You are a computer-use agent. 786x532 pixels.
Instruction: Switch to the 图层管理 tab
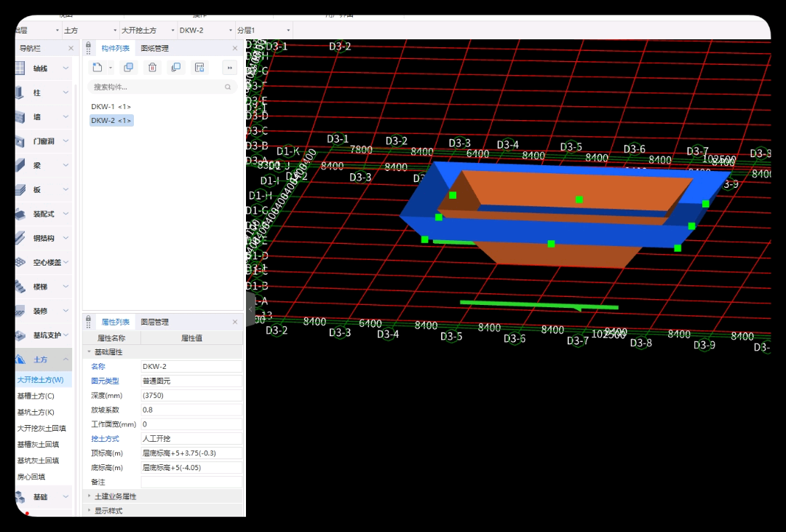(154, 322)
